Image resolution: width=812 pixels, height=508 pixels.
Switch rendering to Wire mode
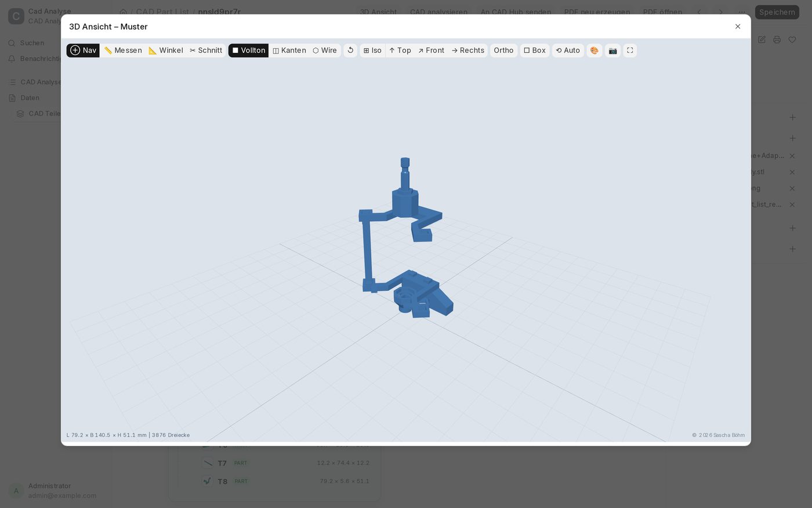pos(325,51)
